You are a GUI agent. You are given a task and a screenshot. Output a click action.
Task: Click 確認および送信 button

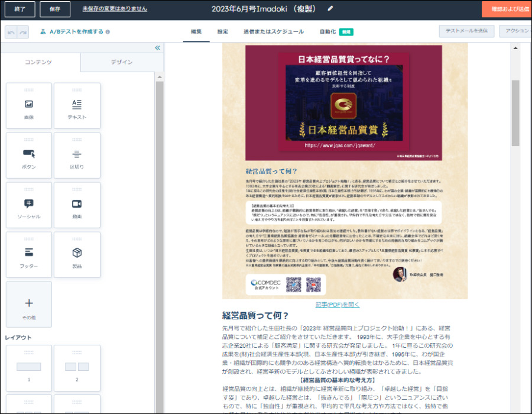[507, 9]
